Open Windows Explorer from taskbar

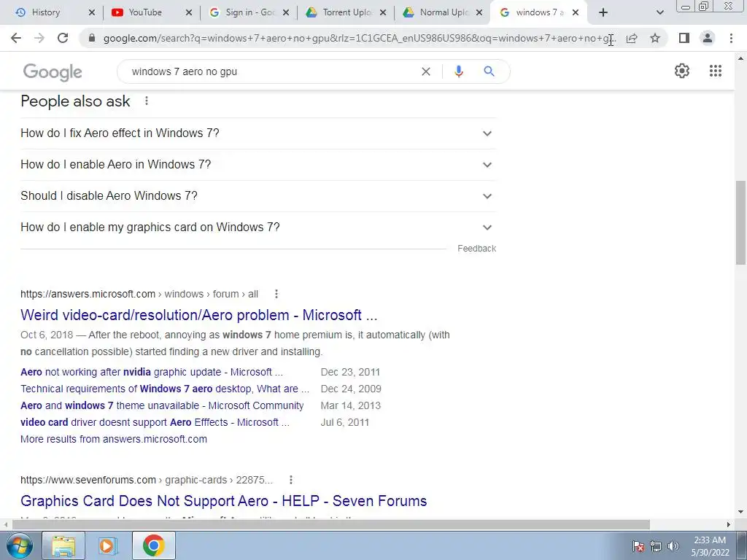pyautogui.click(x=63, y=545)
